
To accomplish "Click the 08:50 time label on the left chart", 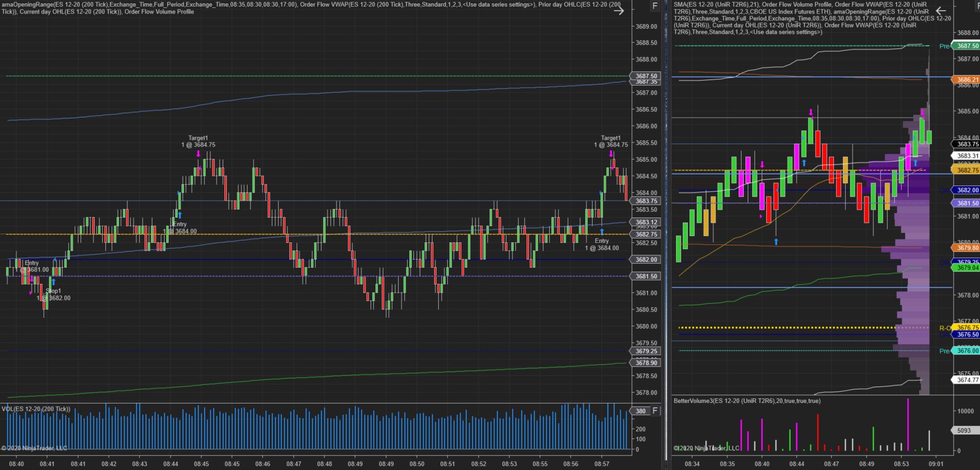I will [x=417, y=464].
